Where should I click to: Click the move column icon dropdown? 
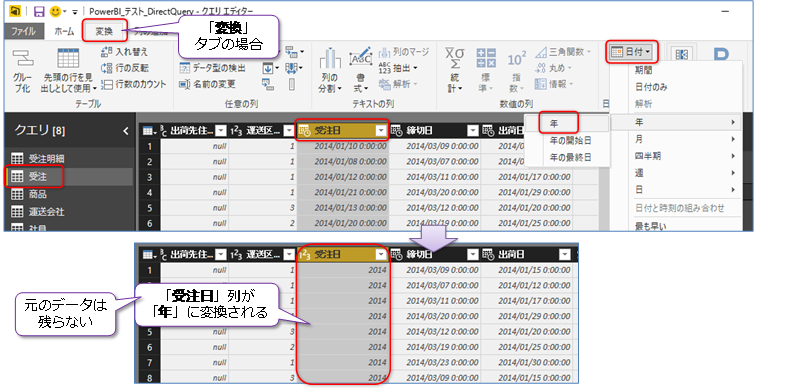pyautogui.click(x=294, y=68)
